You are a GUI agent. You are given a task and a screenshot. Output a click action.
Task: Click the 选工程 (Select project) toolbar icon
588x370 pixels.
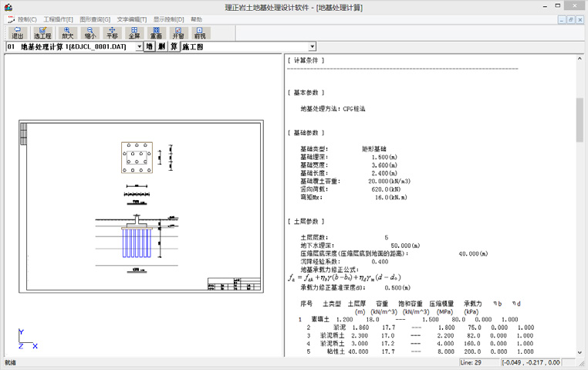click(x=42, y=33)
